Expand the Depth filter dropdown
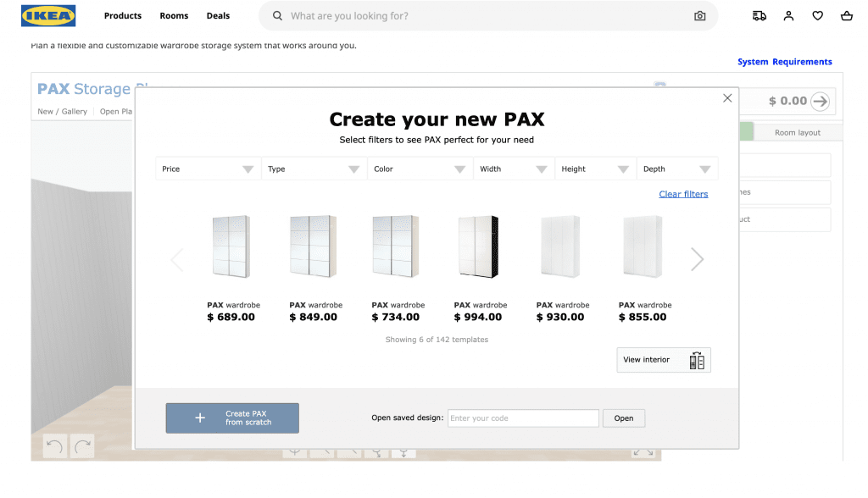Viewport: 868px width, 498px height. point(677,169)
